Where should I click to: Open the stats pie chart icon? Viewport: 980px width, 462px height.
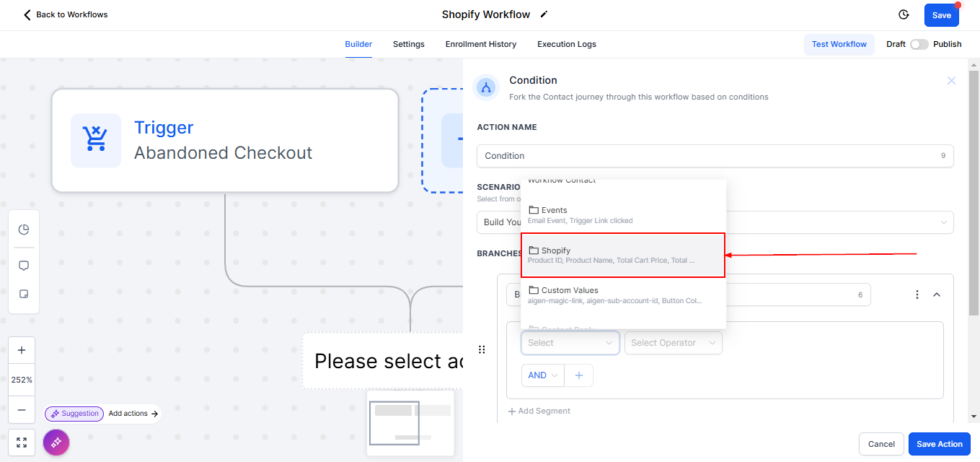(x=24, y=230)
